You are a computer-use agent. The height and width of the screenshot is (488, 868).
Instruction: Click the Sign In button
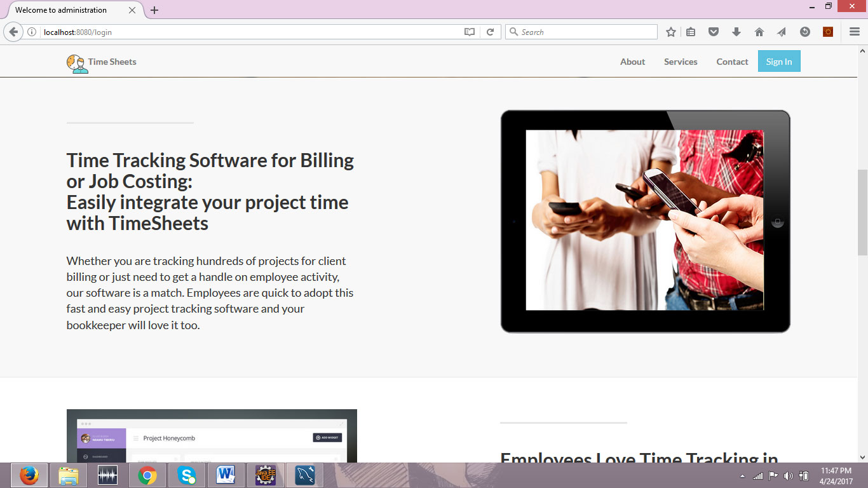[779, 62]
